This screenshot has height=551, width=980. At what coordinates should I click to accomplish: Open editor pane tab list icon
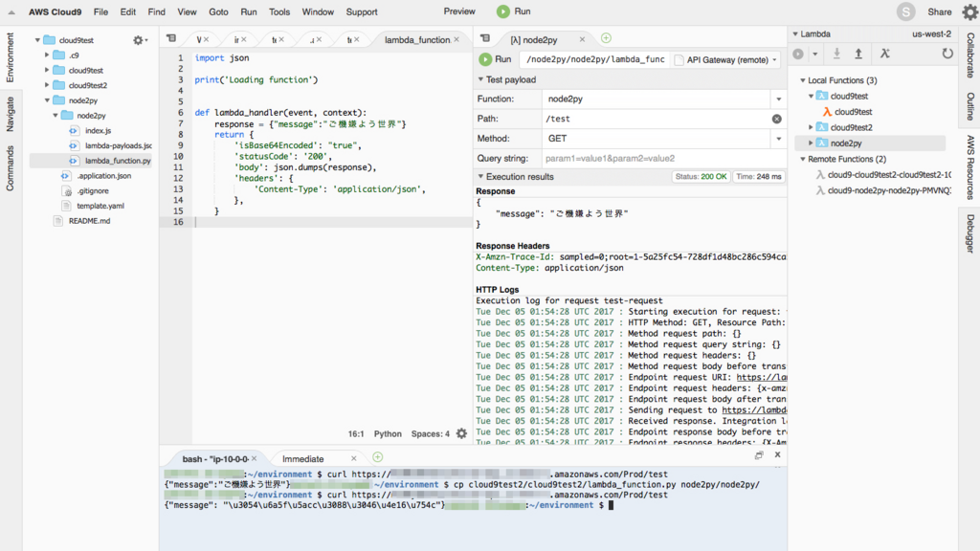coord(171,38)
